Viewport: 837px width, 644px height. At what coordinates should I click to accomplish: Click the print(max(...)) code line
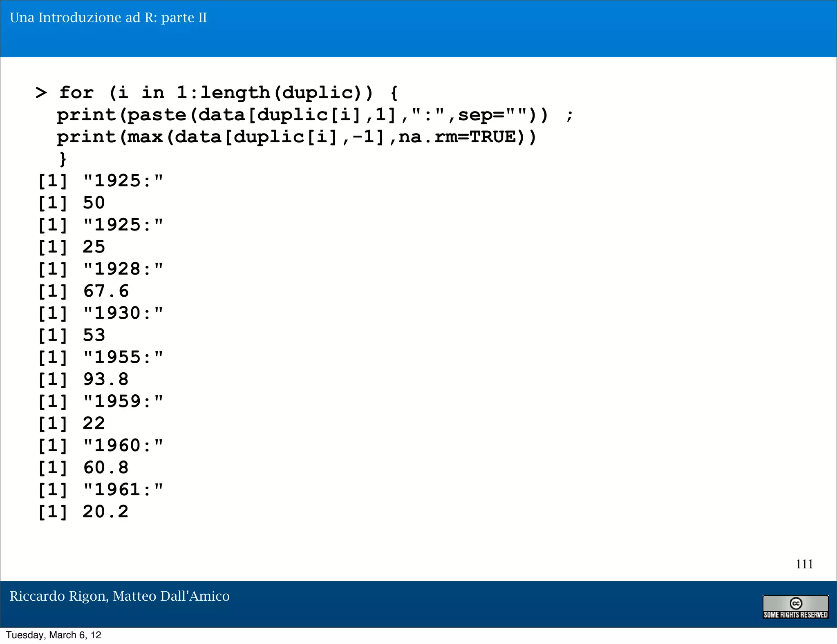(296, 137)
